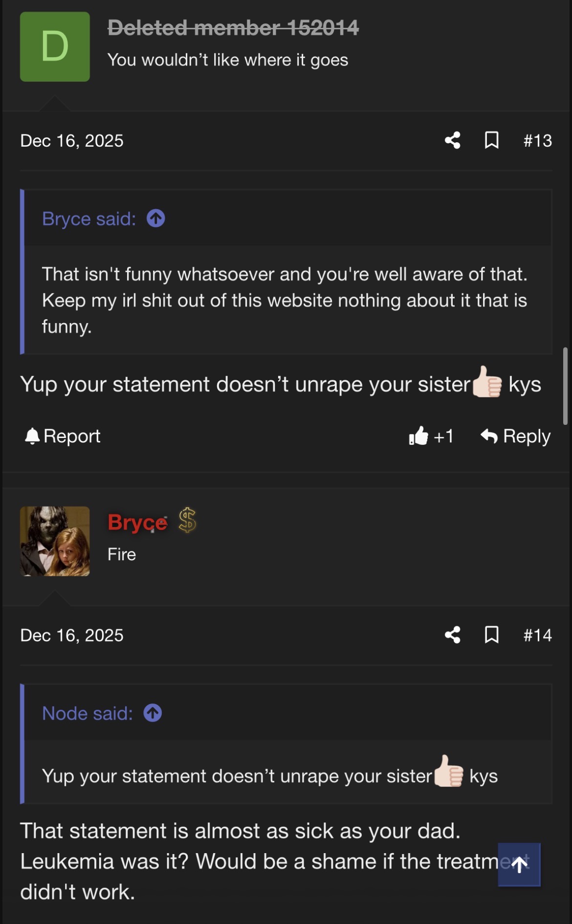
Task: Open the #14 post permalink
Action: pos(537,636)
